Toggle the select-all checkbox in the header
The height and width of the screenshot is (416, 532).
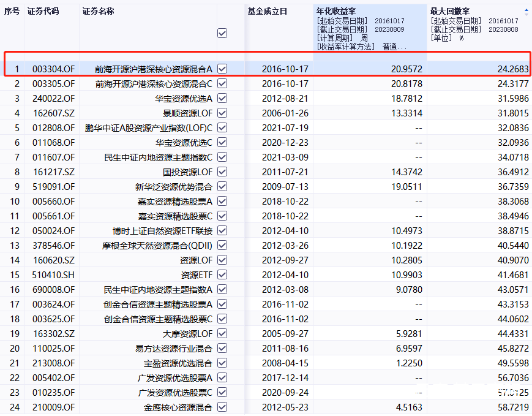(x=222, y=33)
